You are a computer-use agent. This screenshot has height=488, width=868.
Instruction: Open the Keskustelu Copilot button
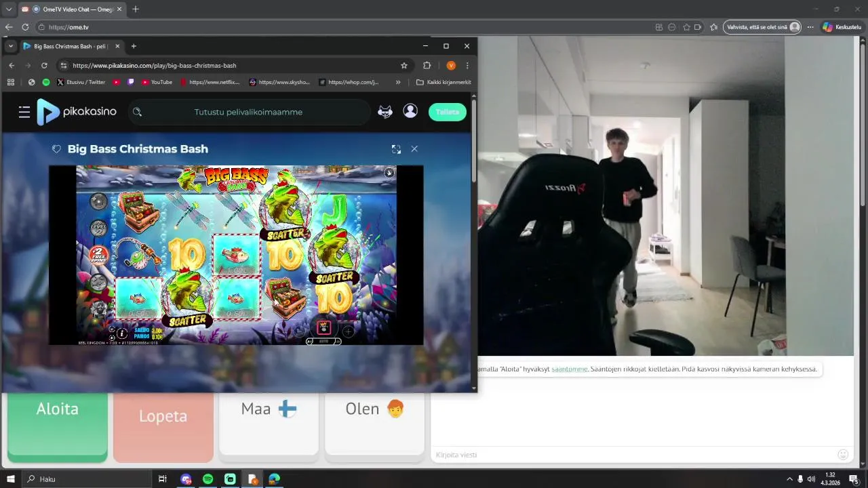[842, 27]
